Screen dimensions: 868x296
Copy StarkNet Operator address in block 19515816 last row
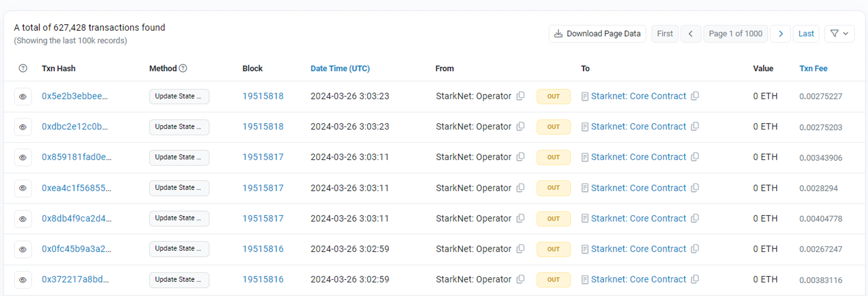tap(520, 279)
